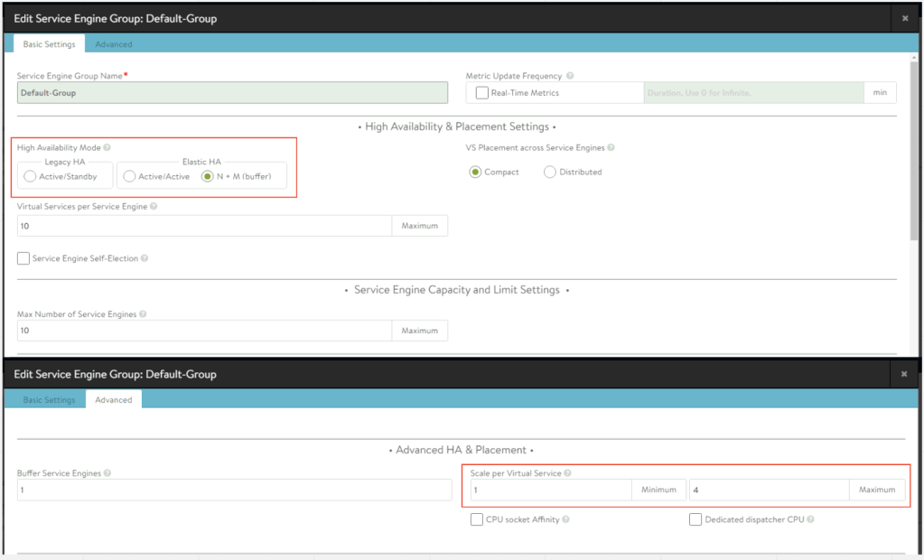Viewport: 924px width, 560px height.
Task: Enable CPU socket Affinity checkbox
Action: tap(477, 519)
